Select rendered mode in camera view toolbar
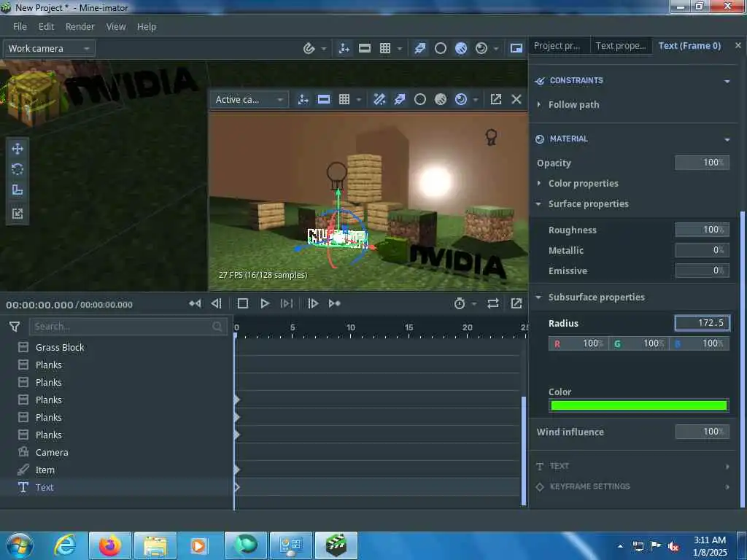 (461, 99)
